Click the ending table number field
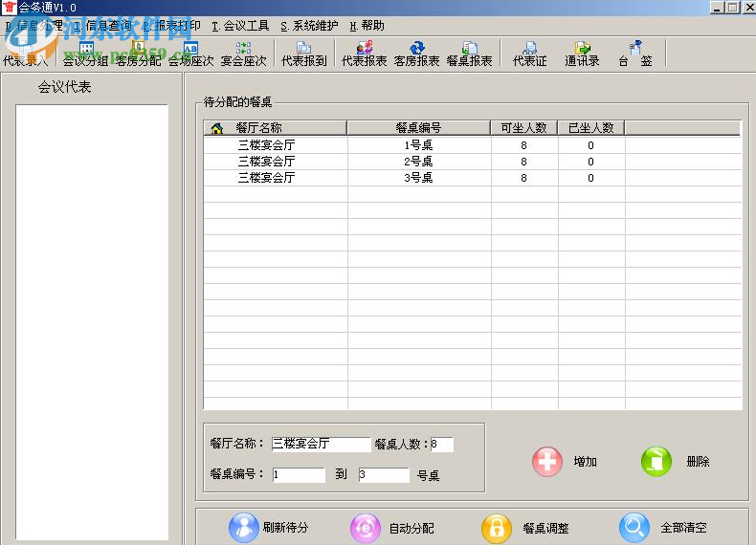 [384, 474]
